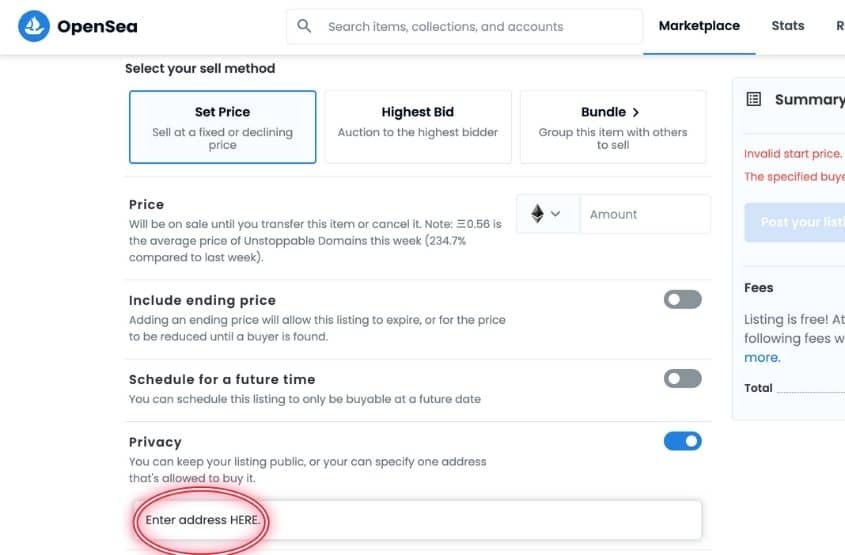Open the Marketplace tab
This screenshot has width=845, height=555.
(699, 26)
